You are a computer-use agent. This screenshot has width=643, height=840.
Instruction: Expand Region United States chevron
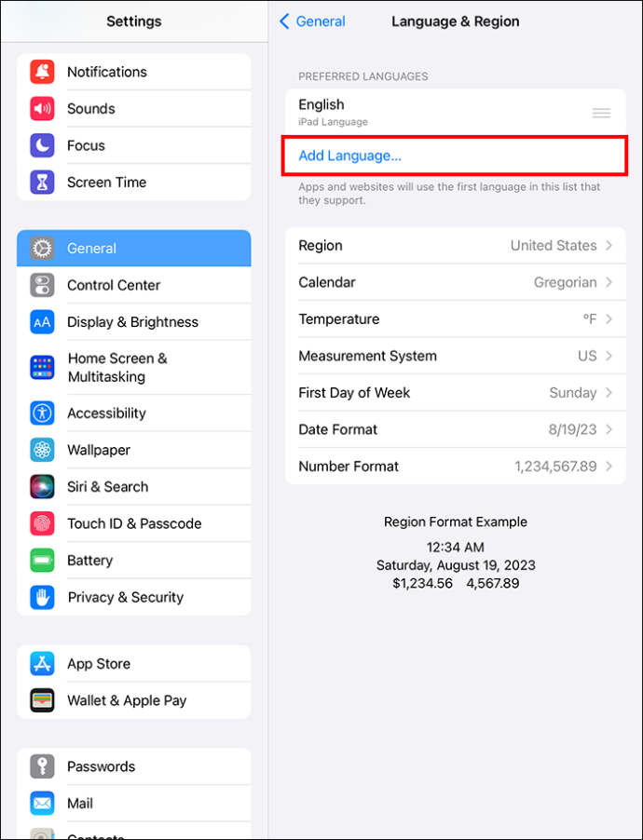pos(609,245)
